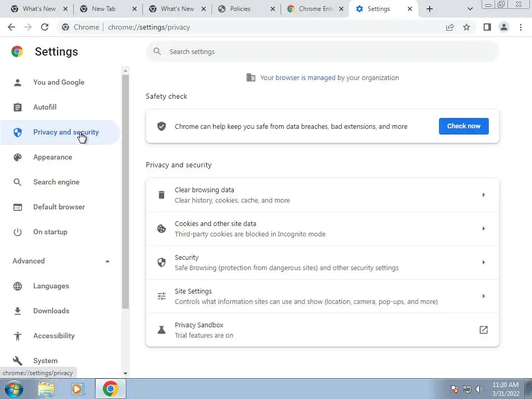Image resolution: width=532 pixels, height=399 pixels.
Task: Click the flask icon for Privacy Sandbox
Action: pos(162,330)
